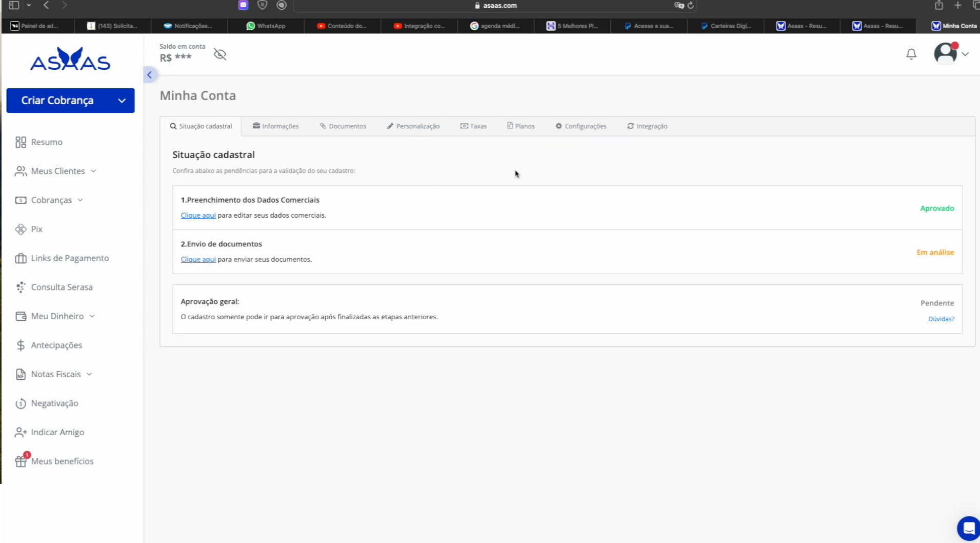Image resolution: width=980 pixels, height=543 pixels.
Task: Switch to the Taxas tab
Action: click(473, 126)
